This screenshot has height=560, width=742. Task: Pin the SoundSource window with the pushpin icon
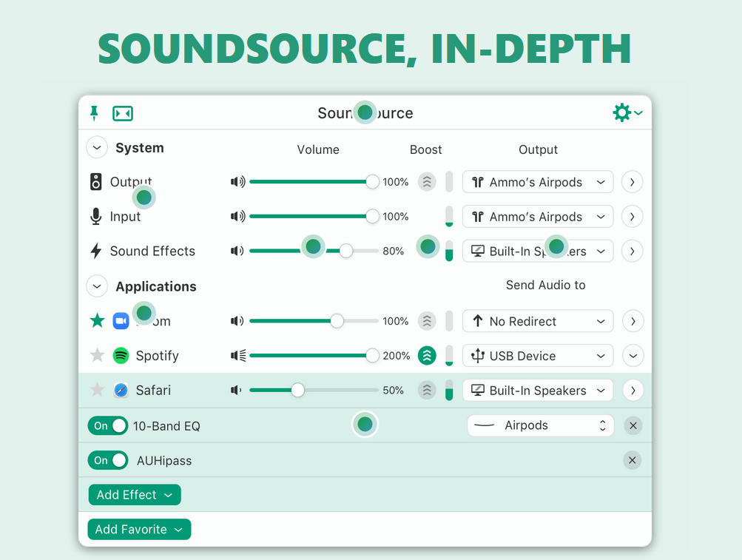[94, 113]
